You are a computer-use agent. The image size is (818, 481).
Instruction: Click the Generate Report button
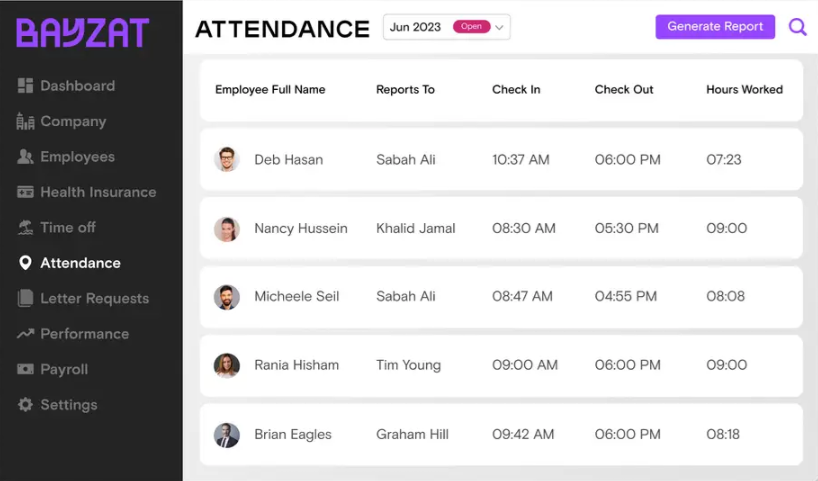[715, 27]
